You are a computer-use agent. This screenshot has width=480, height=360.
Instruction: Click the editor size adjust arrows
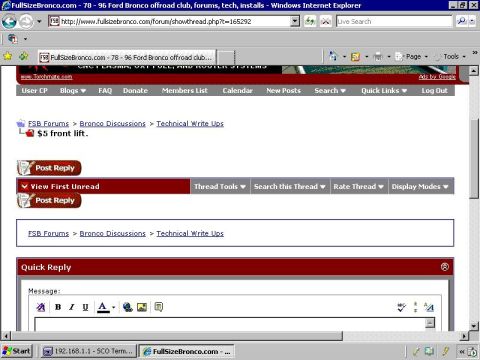point(415,307)
